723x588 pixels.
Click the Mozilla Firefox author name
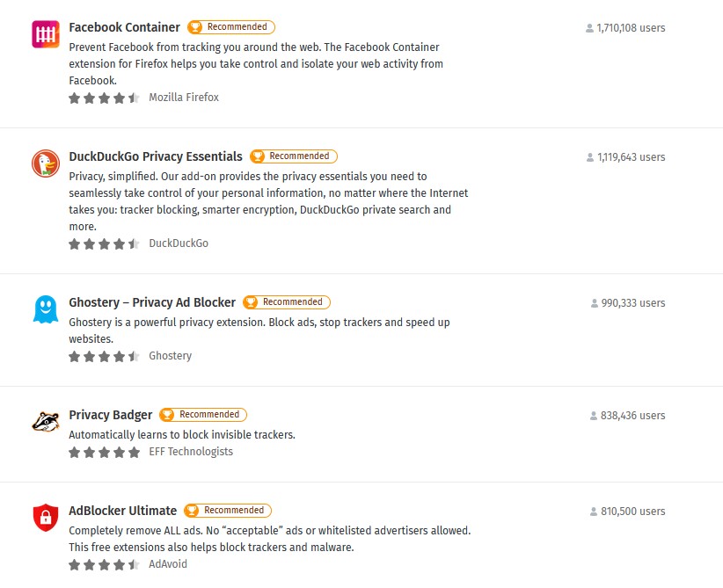[x=184, y=98]
